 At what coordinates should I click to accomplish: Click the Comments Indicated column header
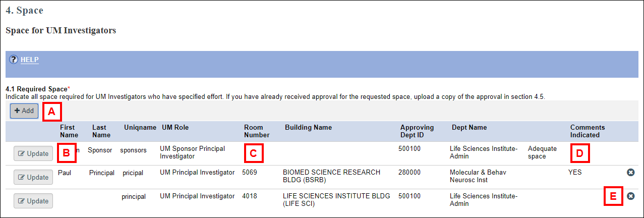coord(588,131)
